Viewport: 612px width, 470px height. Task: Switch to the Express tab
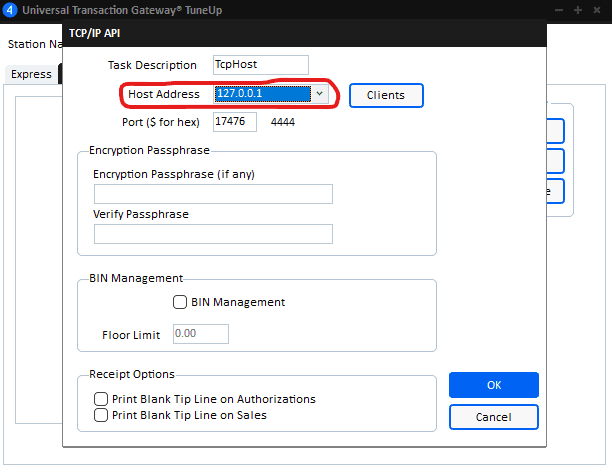pyautogui.click(x=31, y=75)
